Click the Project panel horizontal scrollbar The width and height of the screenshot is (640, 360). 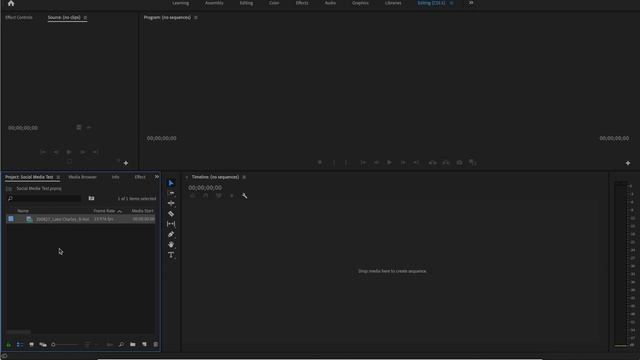click(x=18, y=332)
